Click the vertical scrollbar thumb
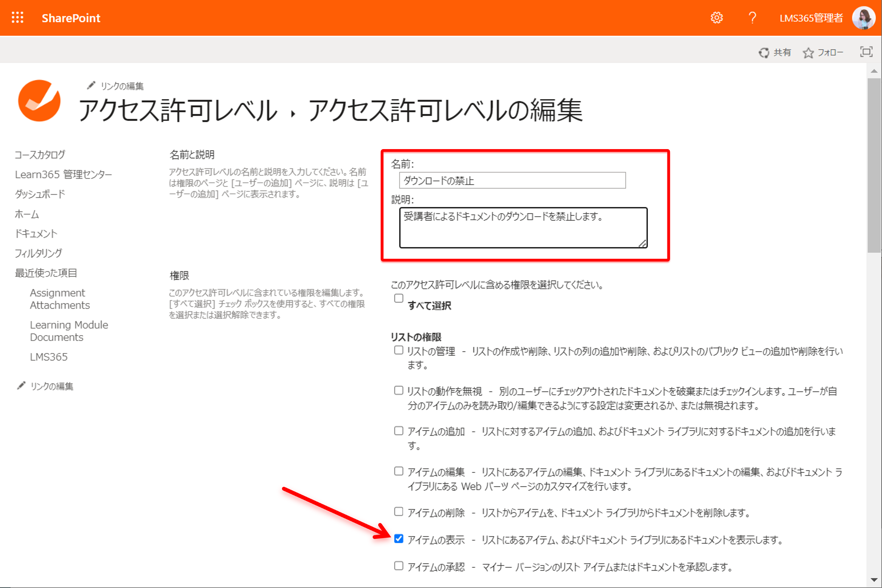 point(874,165)
